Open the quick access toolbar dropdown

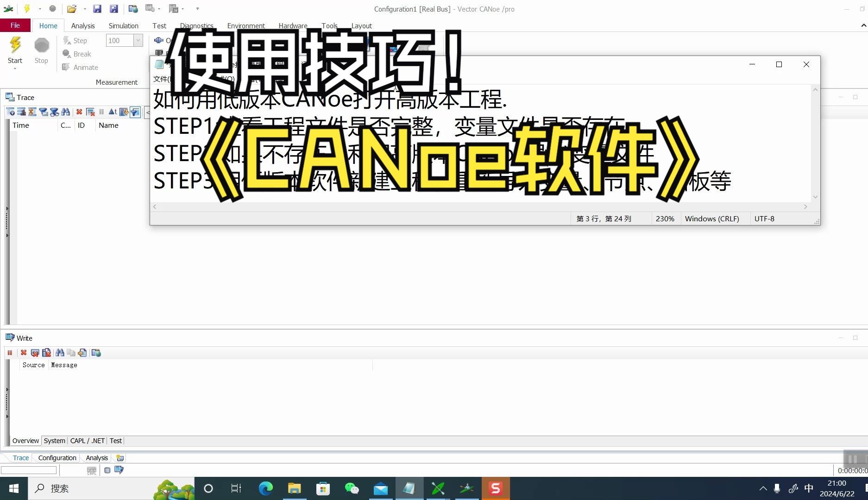click(197, 8)
